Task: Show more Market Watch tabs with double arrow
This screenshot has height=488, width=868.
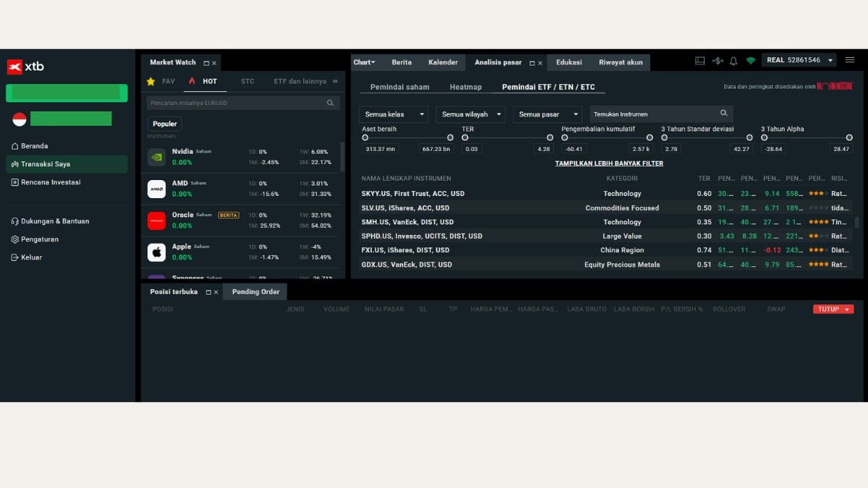Action: (x=335, y=82)
